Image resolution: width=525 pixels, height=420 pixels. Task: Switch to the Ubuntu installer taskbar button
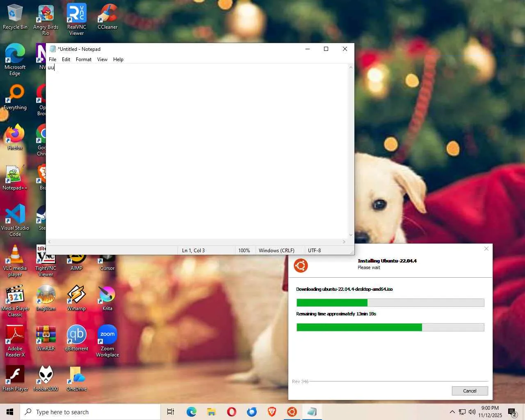[292, 412]
